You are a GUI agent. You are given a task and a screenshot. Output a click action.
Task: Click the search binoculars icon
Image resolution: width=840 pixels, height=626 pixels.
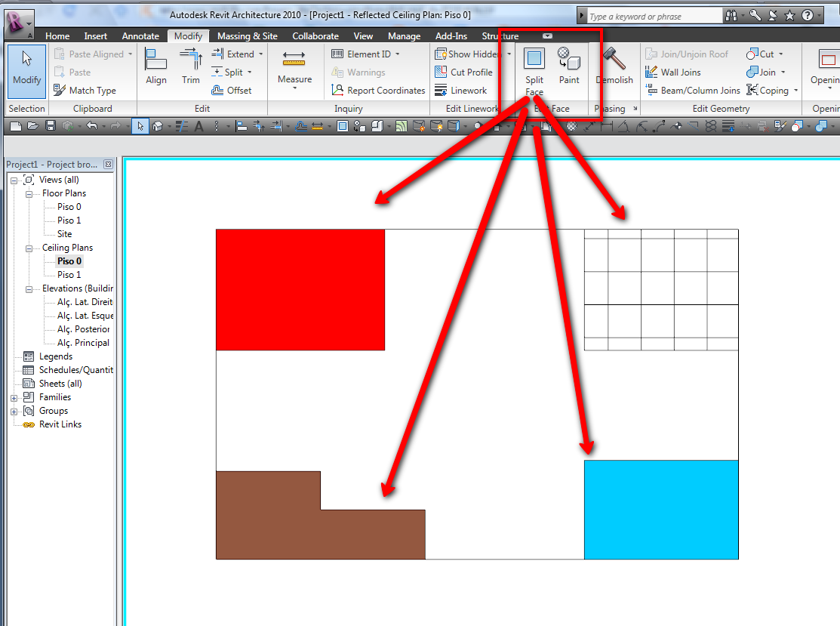731,16
